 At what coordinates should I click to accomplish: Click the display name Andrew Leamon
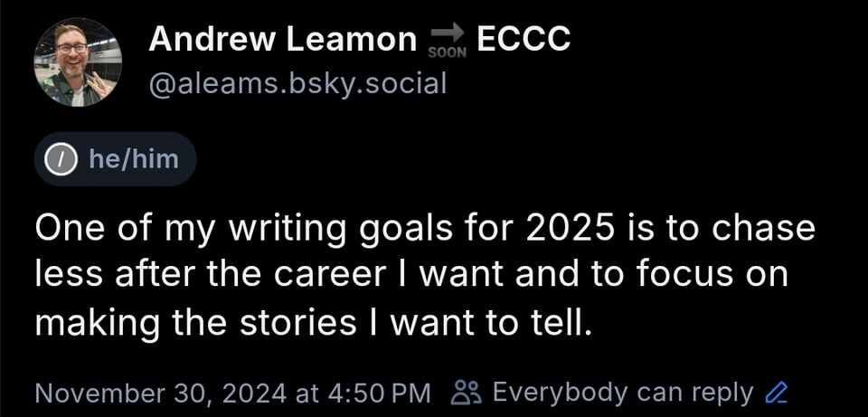[282, 38]
